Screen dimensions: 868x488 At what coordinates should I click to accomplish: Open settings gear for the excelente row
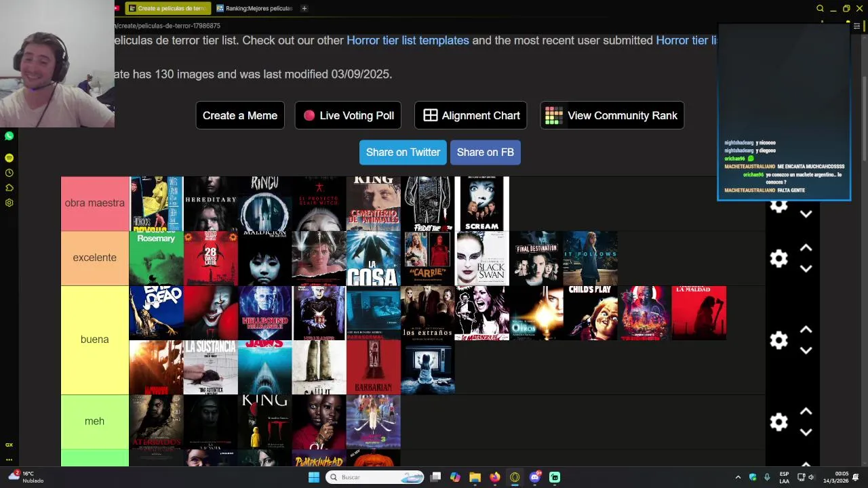pos(778,258)
